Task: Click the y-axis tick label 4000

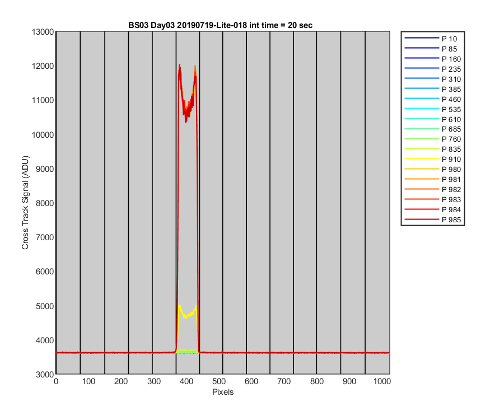Action: point(45,340)
